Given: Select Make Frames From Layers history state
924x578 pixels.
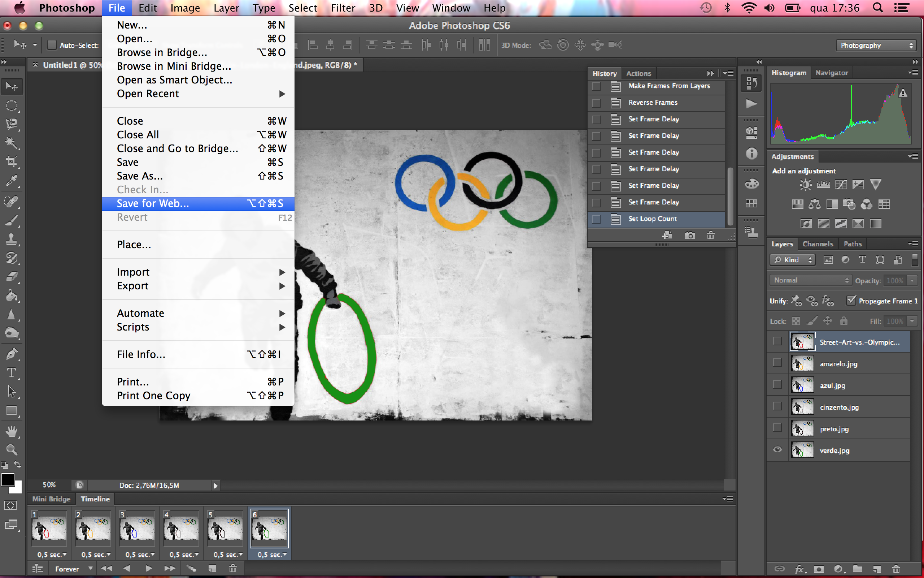Looking at the screenshot, I should click(x=656, y=86).
